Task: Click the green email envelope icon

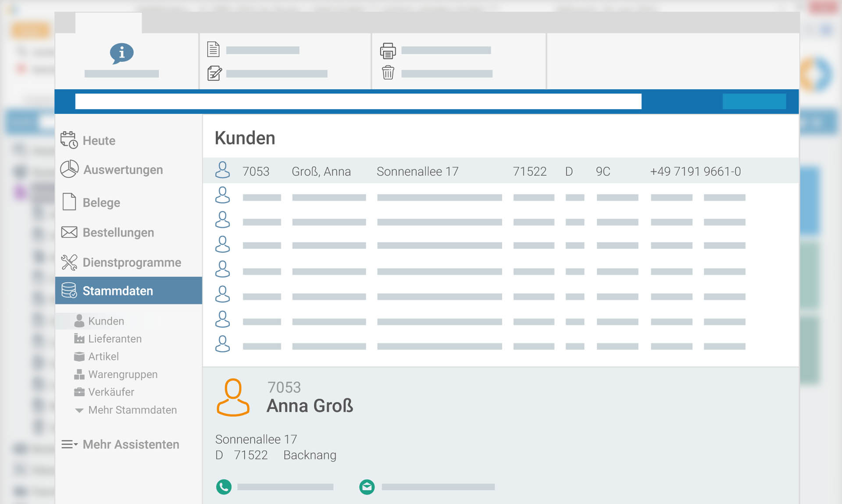Action: point(367,486)
